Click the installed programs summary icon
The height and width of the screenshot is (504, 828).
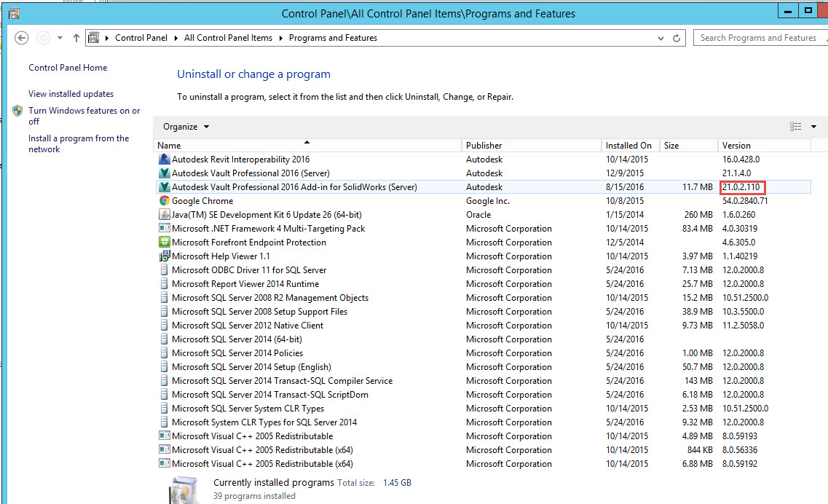tap(184, 489)
